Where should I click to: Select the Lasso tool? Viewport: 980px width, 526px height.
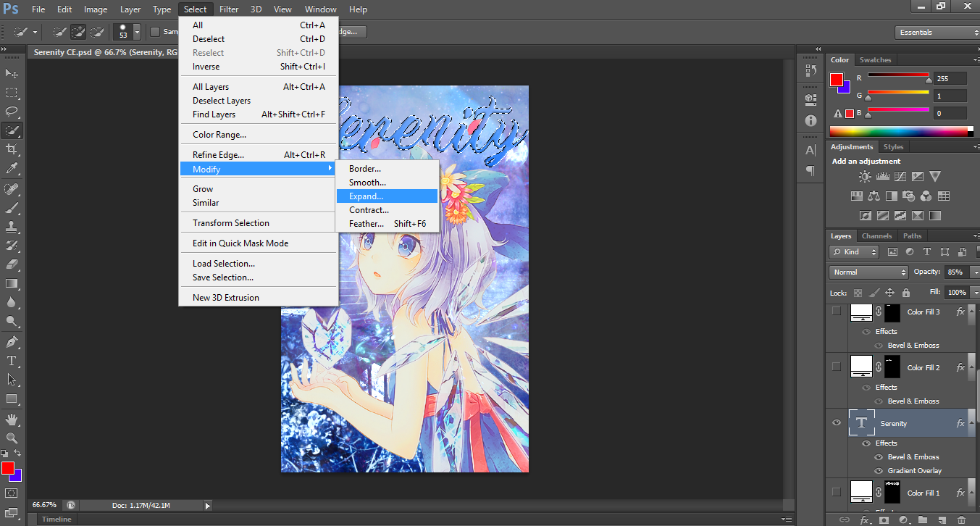(x=12, y=112)
